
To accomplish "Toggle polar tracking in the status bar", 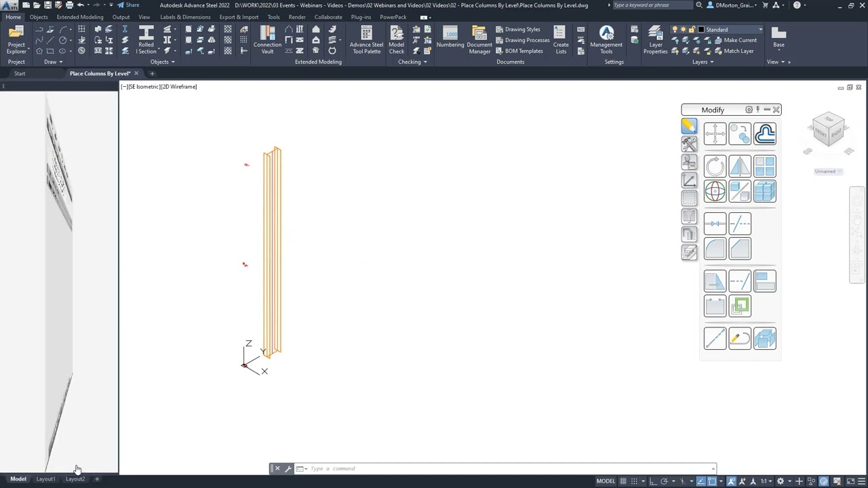I will [665, 481].
